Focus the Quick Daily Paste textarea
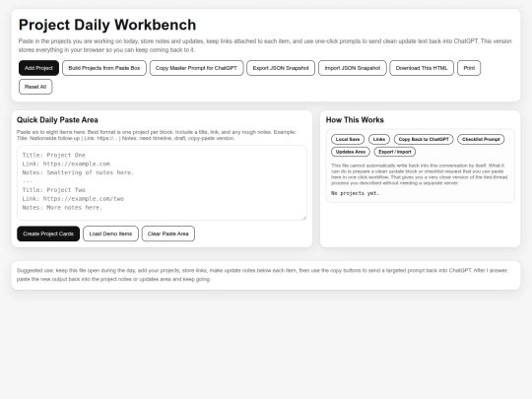This screenshot has height=399, width=532. [162, 183]
